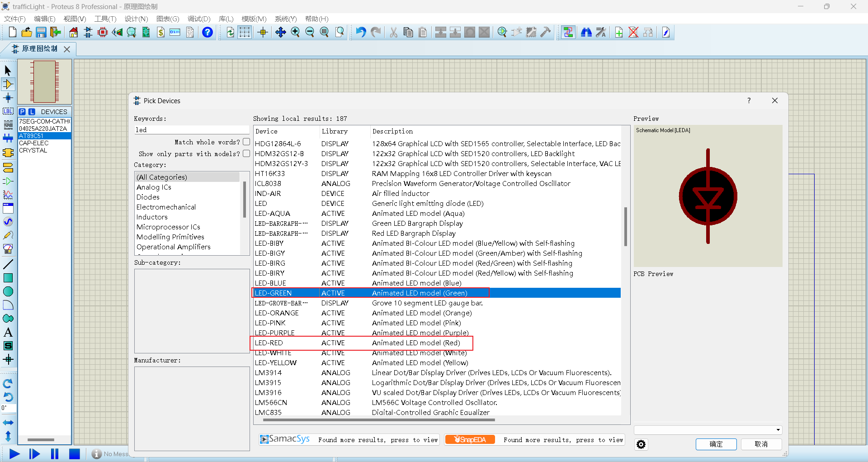Start simulation with Play button
Screen dimensions: 868x462
coord(14,454)
